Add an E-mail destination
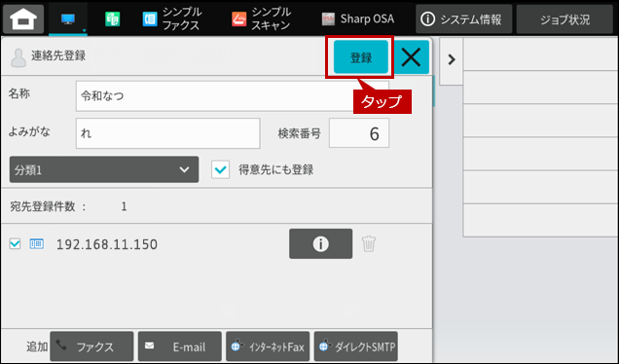619x364 pixels. point(180,346)
